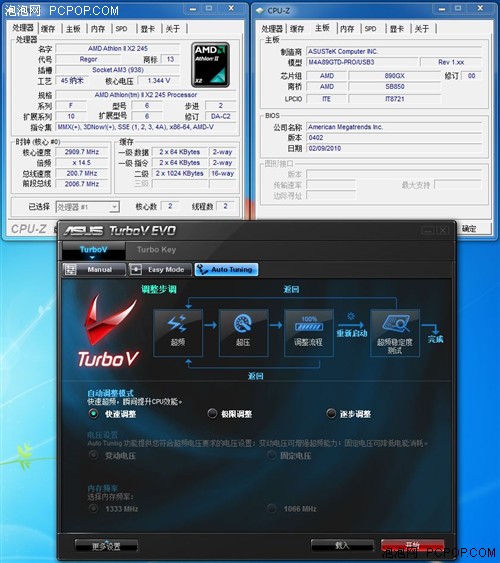500x563 pixels.
Task: Open 内存 tab in right CPU-Z window
Action: (x=347, y=29)
